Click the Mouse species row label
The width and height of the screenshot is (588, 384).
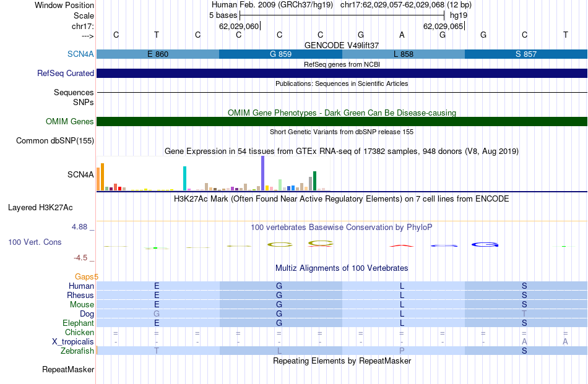pos(82,304)
